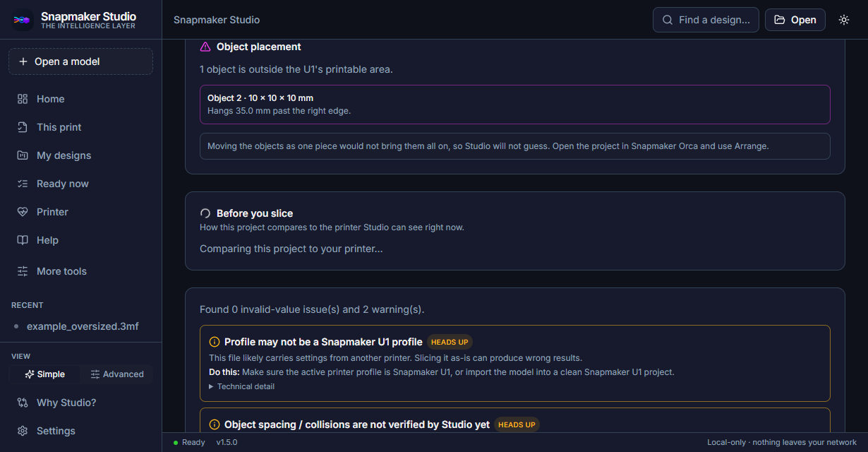Toggle the light/dark theme sun icon
Image resolution: width=868 pixels, height=452 pixels.
click(844, 20)
